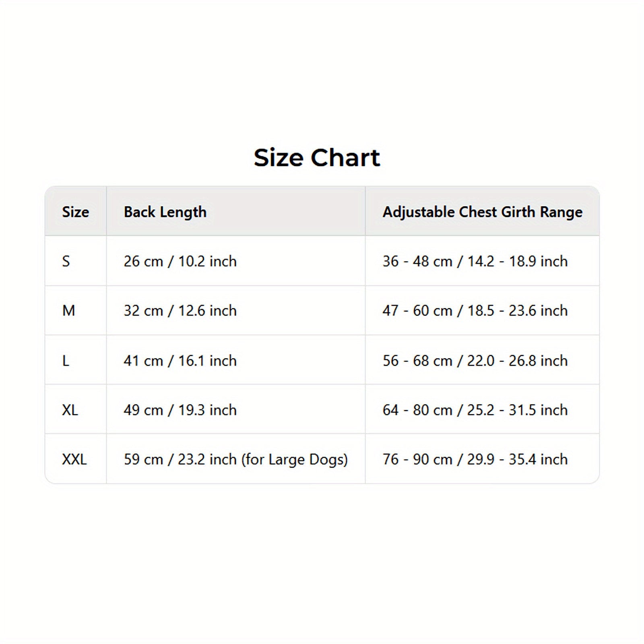Image resolution: width=644 pixels, height=644 pixels.
Task: Click the 47 - 60 cm chest girth cell
Action: point(475,311)
